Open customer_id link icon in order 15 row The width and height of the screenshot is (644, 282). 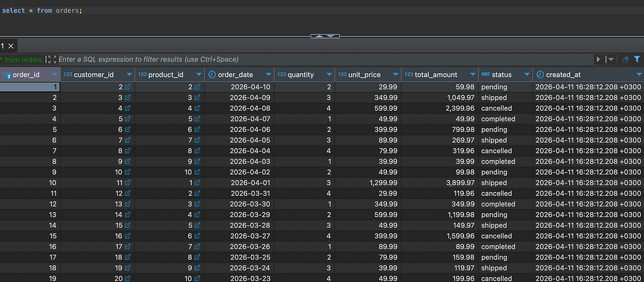tap(127, 236)
